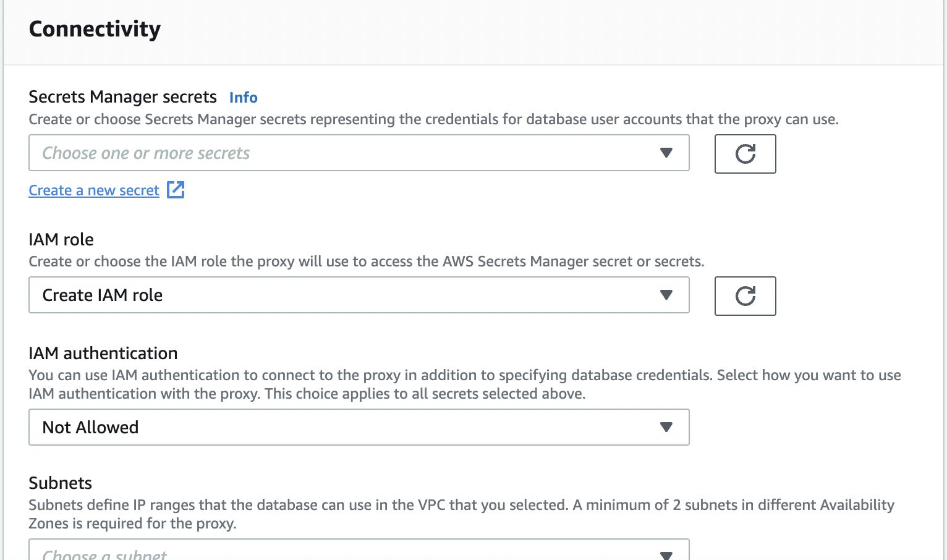The image size is (947, 560).
Task: Click the IAM authentication description paragraph
Action: (464, 384)
